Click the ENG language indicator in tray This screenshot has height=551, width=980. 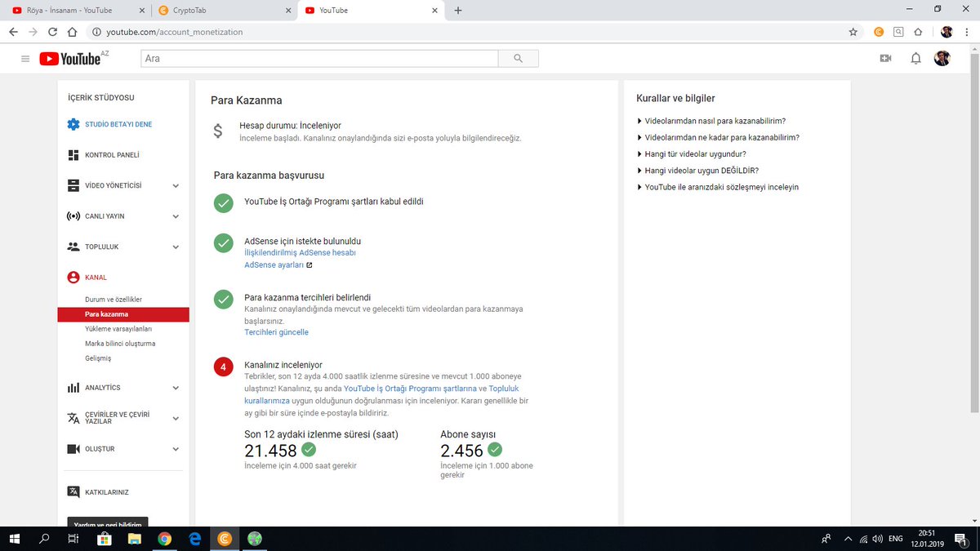click(x=896, y=539)
